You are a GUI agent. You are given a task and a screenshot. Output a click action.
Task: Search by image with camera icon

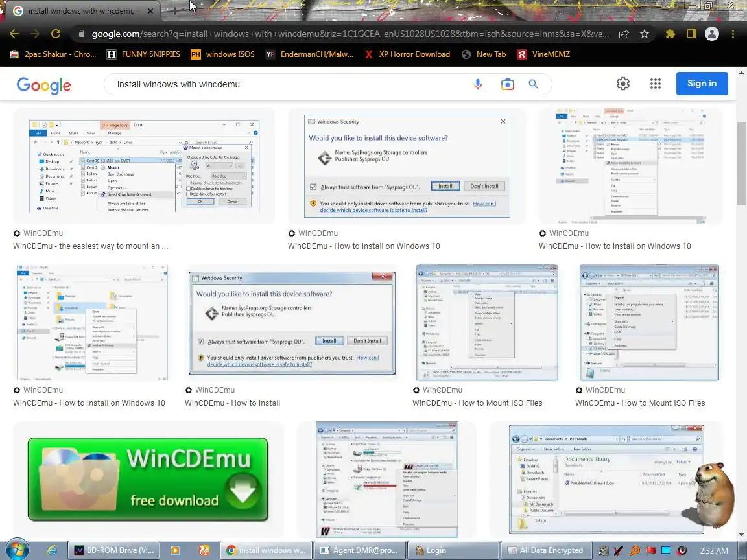(x=507, y=84)
